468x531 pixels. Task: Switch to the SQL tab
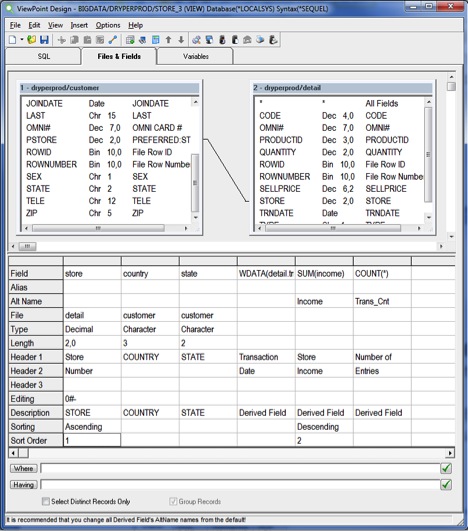(43, 57)
